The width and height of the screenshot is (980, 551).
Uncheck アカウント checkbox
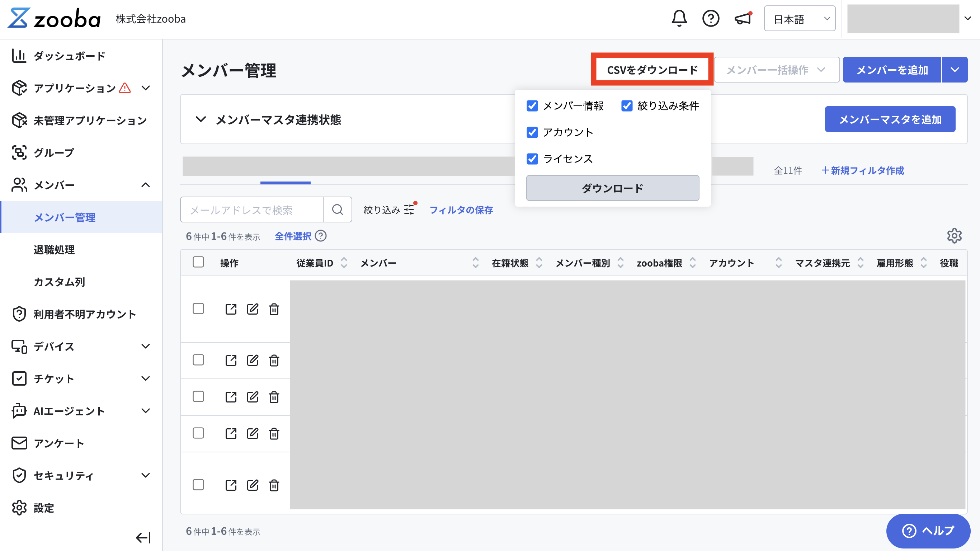532,132
